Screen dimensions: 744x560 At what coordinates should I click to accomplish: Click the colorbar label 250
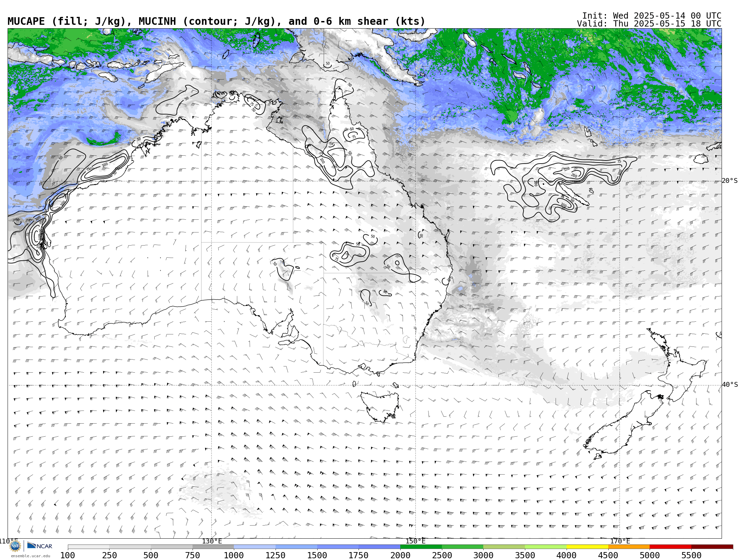(109, 555)
